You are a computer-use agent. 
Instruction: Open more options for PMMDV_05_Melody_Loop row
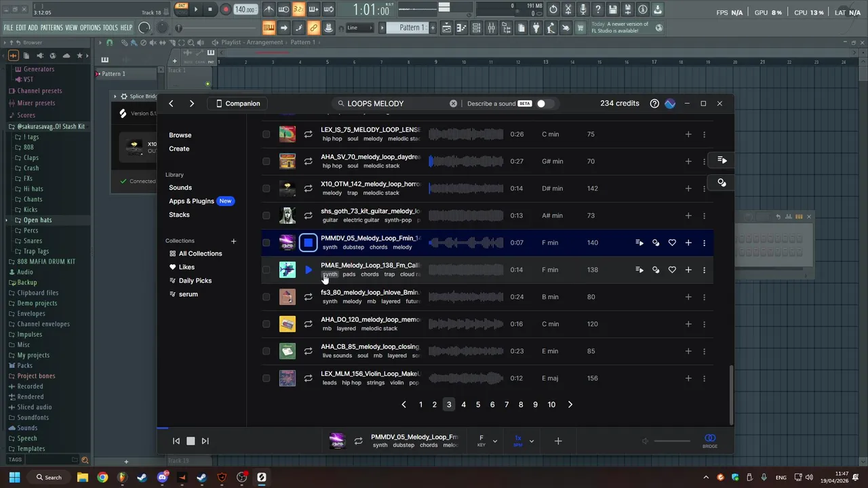pyautogui.click(x=704, y=243)
